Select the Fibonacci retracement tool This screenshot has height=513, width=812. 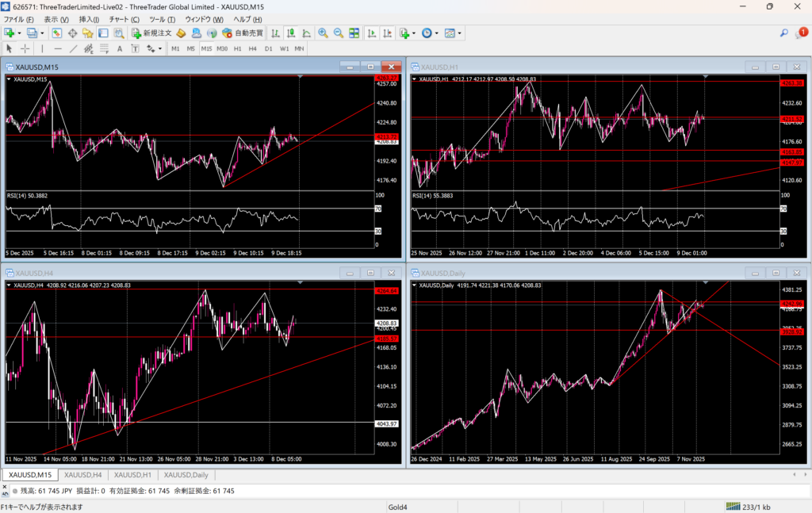(104, 48)
